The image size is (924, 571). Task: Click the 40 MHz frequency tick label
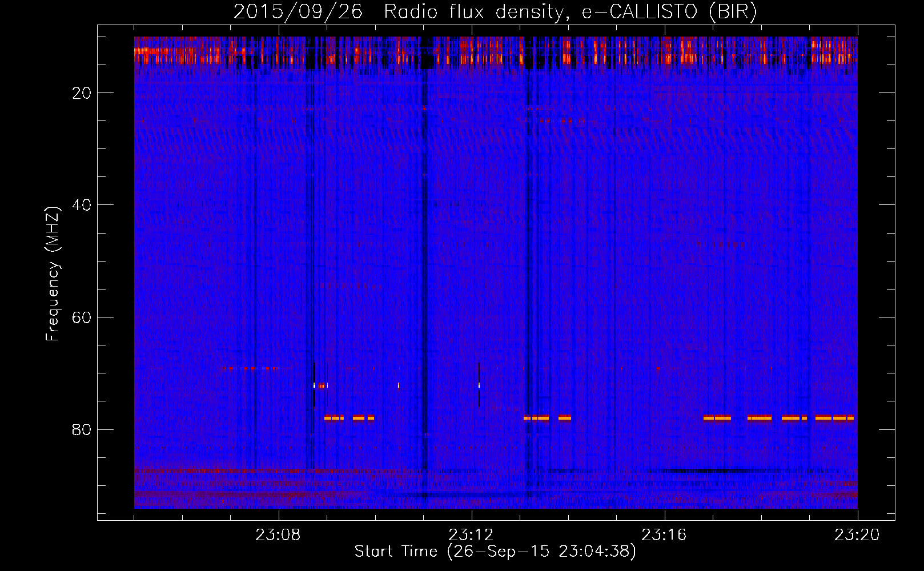pos(82,205)
